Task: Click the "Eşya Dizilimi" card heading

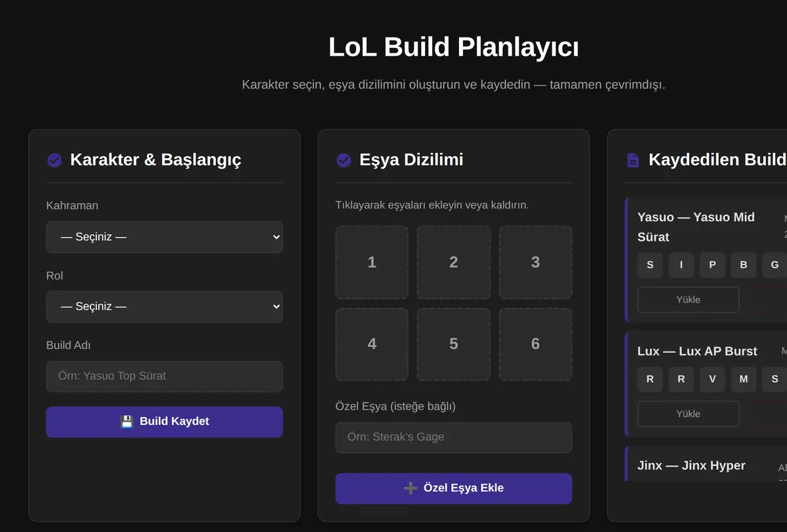Action: click(x=411, y=160)
